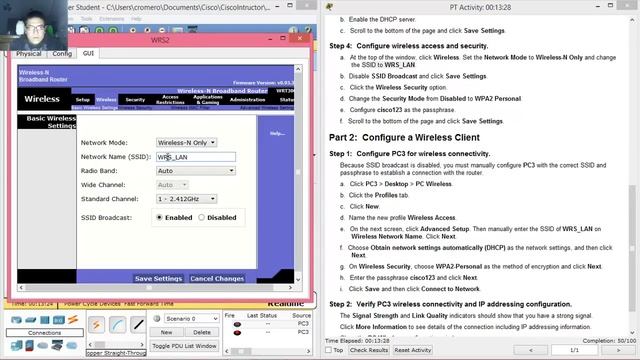
Task: Click Fast Forward Time in the yellow bar
Action: (149, 304)
